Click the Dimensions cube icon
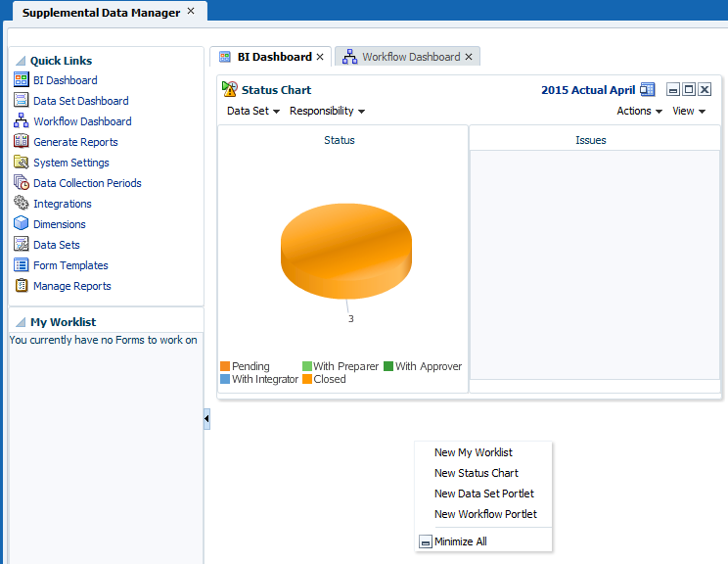This screenshot has width=728, height=564. click(x=21, y=223)
